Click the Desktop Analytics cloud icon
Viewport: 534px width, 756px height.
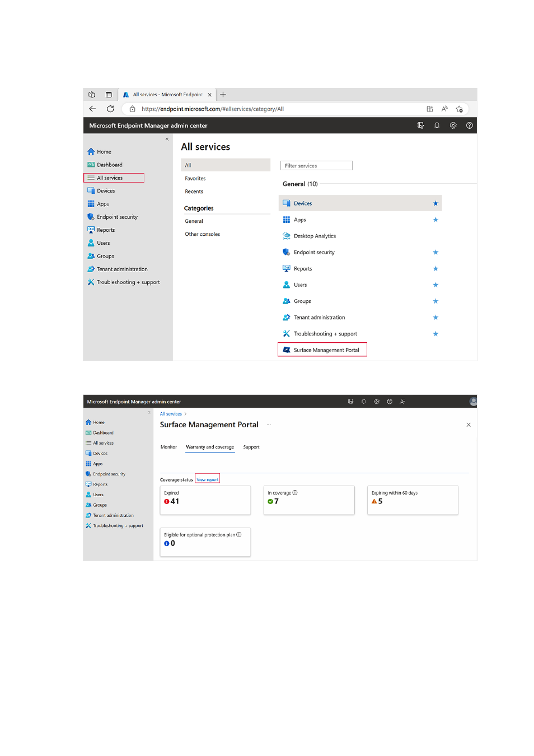click(287, 236)
